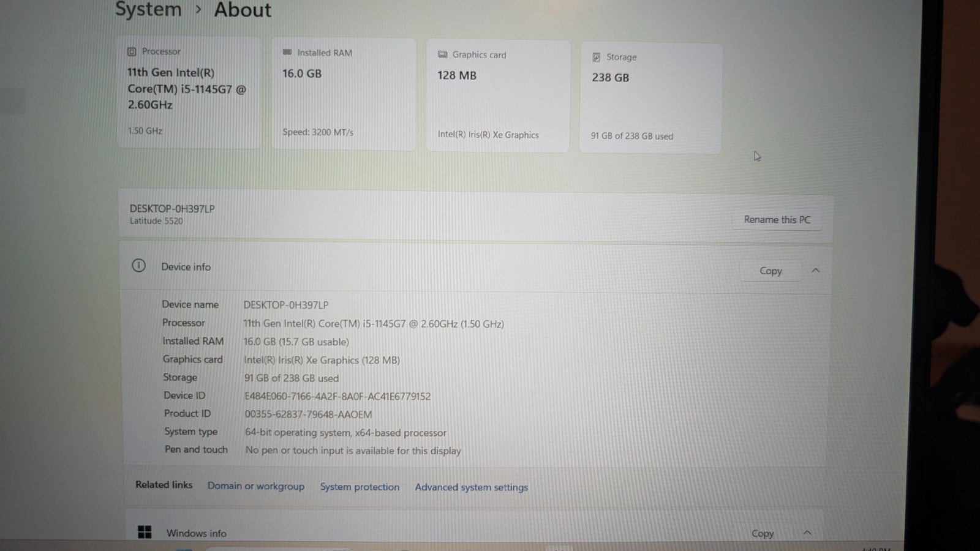Open Advanced system settings link
Image resolution: width=980 pixels, height=551 pixels.
click(x=471, y=487)
